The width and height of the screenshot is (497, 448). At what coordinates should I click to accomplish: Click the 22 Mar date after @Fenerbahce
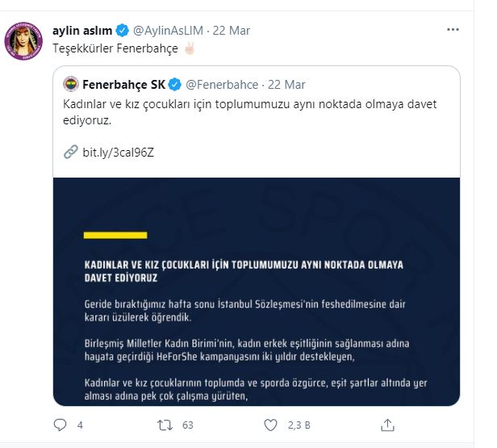(285, 85)
